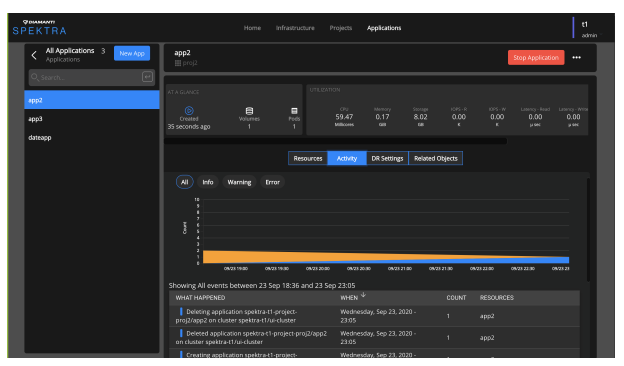624x366 pixels.
Task: Click the Memory value 0.17
Action: click(x=382, y=117)
